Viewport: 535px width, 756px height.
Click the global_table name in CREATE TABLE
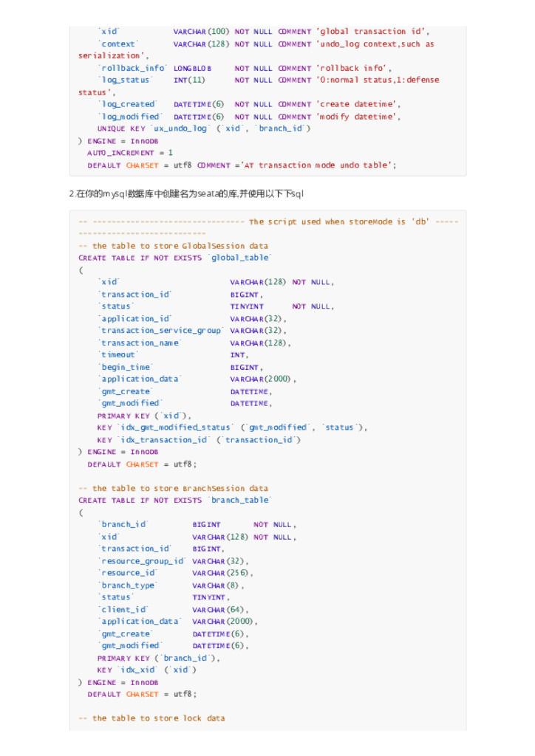click(x=241, y=258)
